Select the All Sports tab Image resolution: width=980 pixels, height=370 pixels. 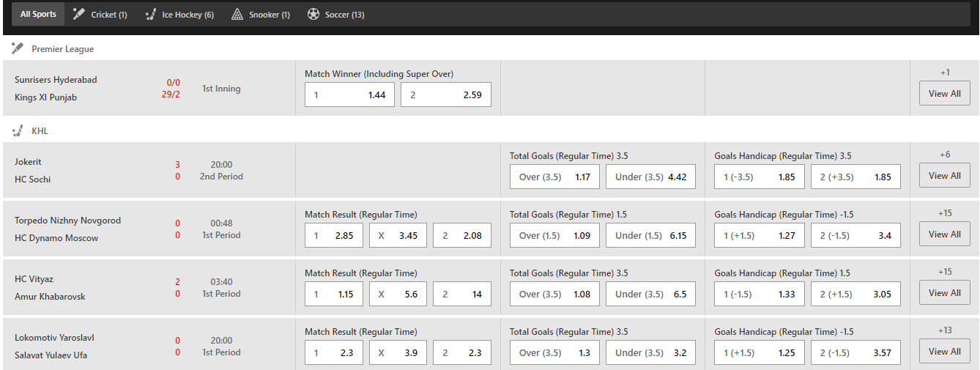pos(38,14)
